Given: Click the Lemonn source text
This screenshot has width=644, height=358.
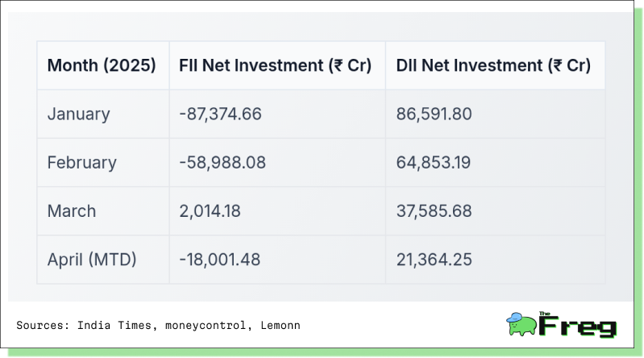Looking at the screenshot, I should click(280, 325).
